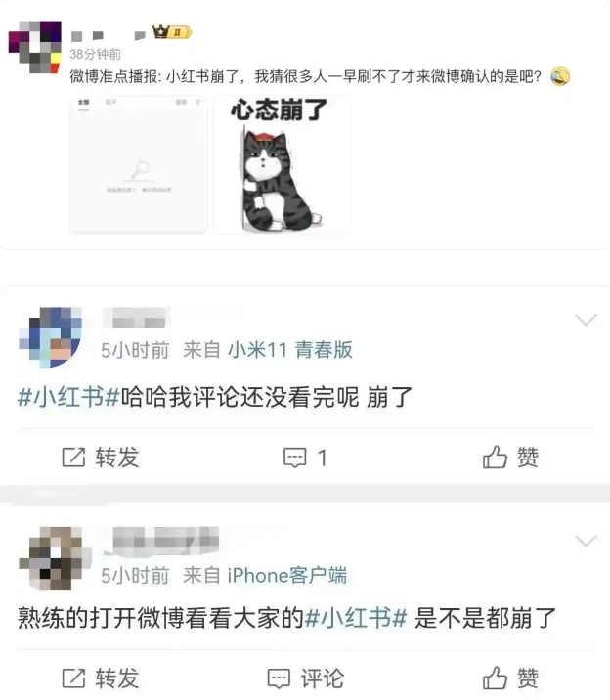
Task: Open the brown avatar of the iPhone poster
Action: point(56,558)
